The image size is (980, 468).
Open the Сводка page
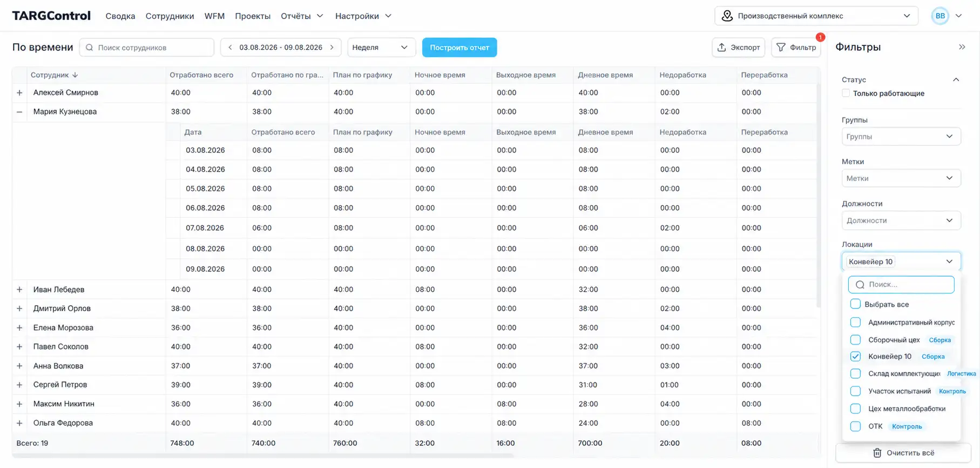point(120,16)
